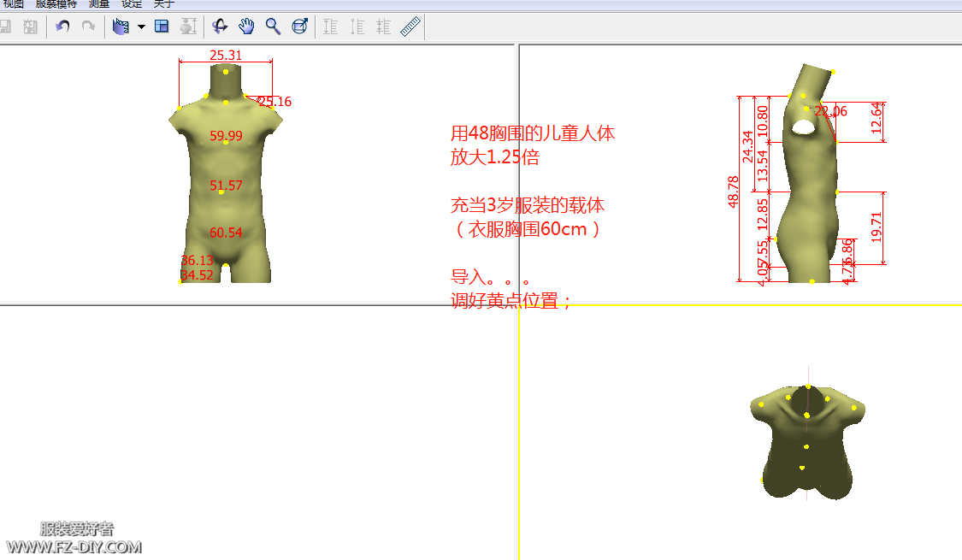The image size is (962, 560).
Task: Click the 10.80 vertical dimension label
Action: pyautogui.click(x=762, y=121)
